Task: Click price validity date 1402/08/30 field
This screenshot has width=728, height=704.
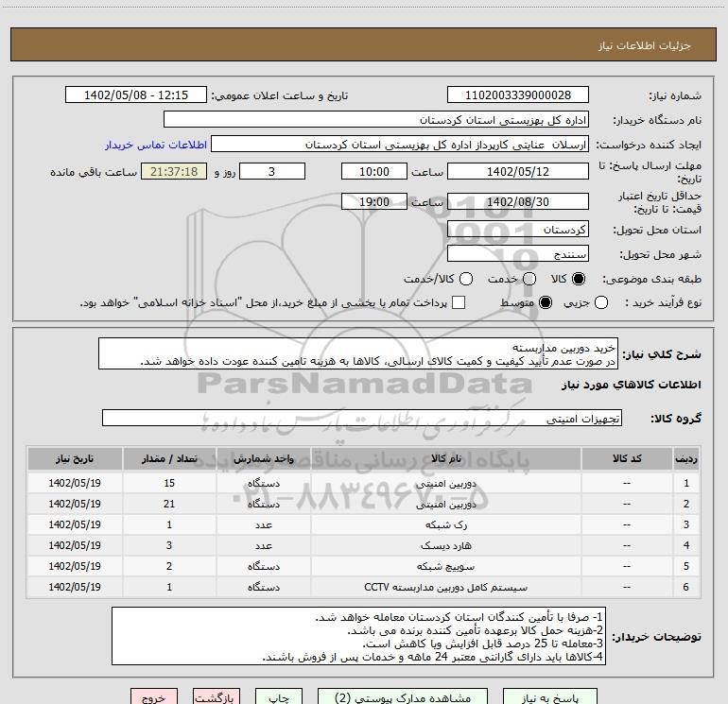Action: (x=518, y=201)
